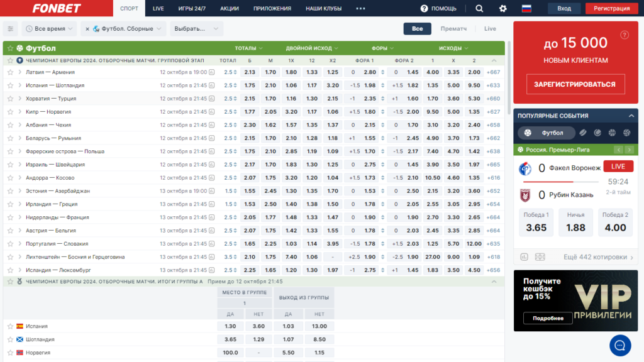Open the НАШИ КЛУБЫ menu item
The image size is (644, 362).
pyautogui.click(x=324, y=8)
